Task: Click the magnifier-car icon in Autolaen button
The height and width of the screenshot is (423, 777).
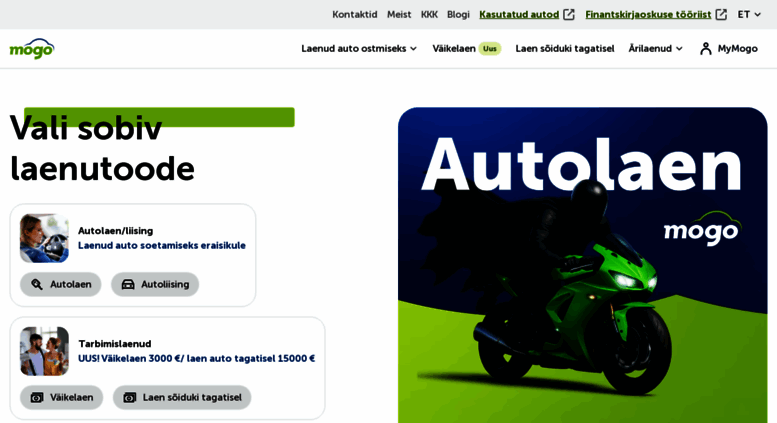Action: 37,284
